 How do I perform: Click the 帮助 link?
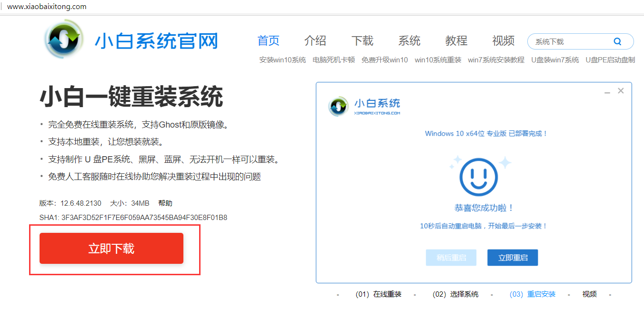click(x=165, y=203)
